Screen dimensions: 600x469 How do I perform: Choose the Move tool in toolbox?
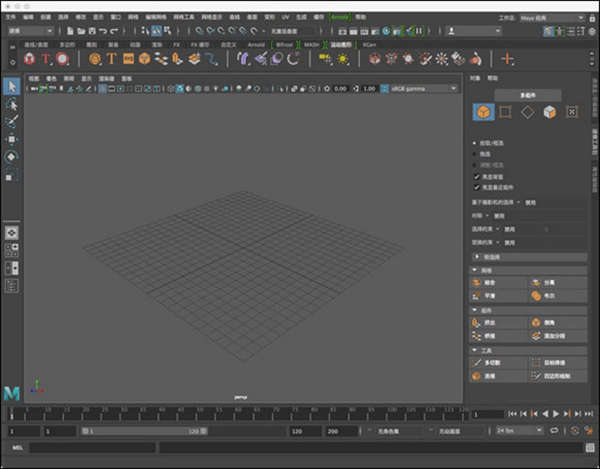[12, 139]
